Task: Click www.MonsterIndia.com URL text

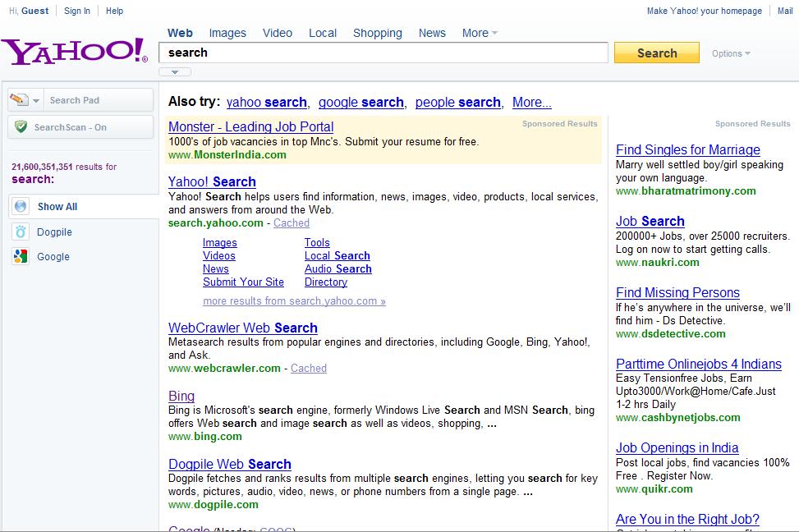Action: tap(227, 155)
